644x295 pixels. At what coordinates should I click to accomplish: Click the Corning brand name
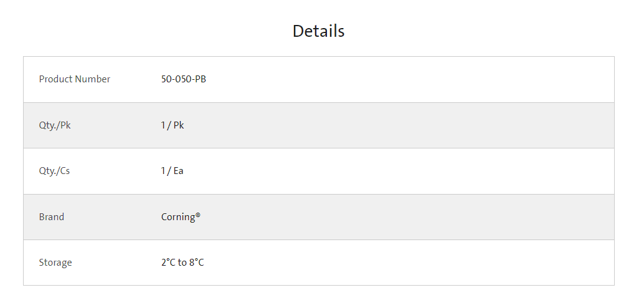178,217
